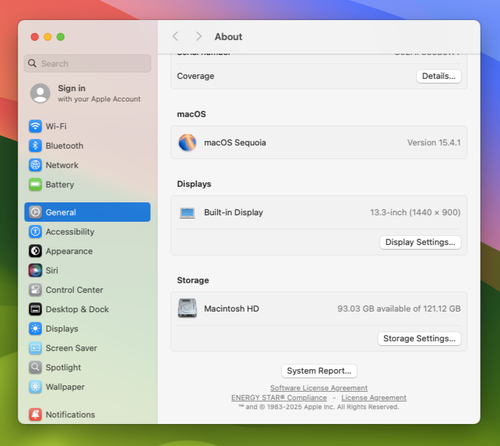Click the copyright 1983-2025 Apple Inc. text

click(319, 407)
